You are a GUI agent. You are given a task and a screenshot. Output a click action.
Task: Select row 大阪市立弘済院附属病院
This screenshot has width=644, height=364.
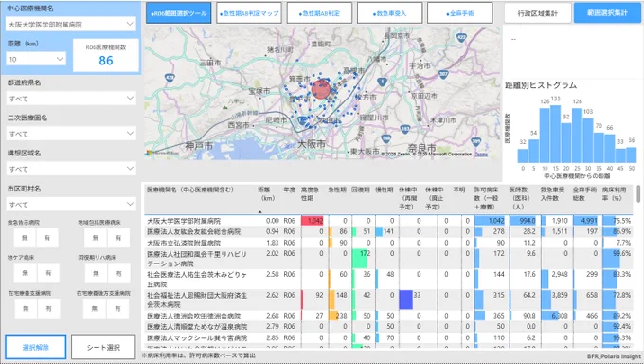coord(388,243)
